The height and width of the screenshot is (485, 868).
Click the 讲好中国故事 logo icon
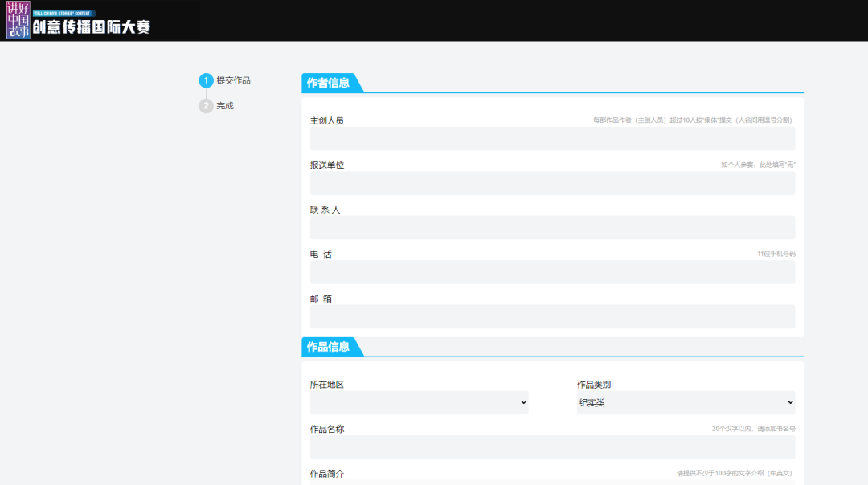coord(18,20)
